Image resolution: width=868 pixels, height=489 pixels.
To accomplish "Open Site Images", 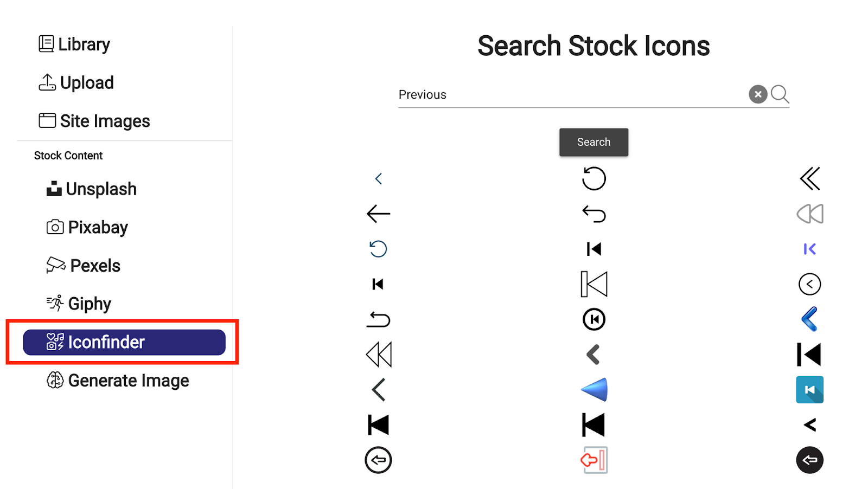I will click(94, 121).
